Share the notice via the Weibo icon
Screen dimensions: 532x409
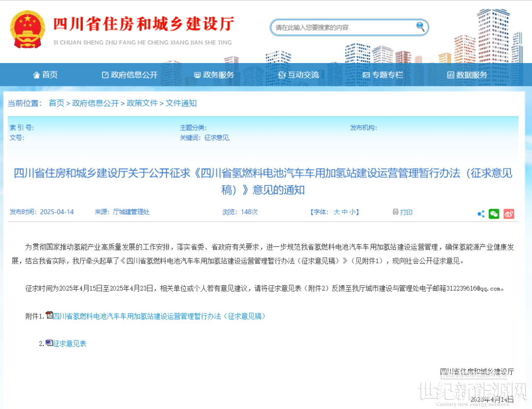pyautogui.click(x=508, y=214)
